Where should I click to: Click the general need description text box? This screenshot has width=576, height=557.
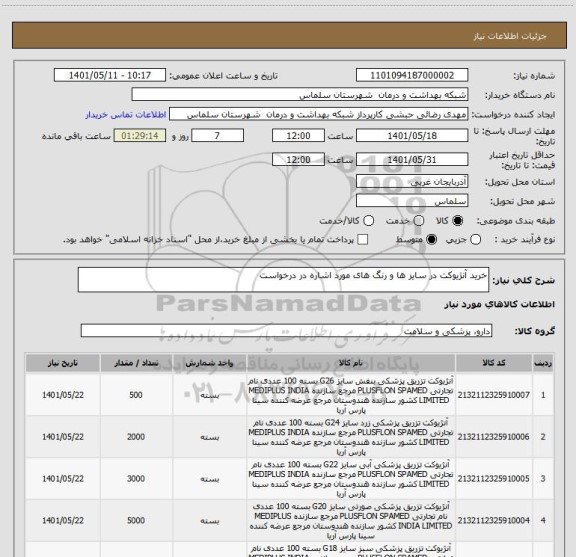pyautogui.click(x=283, y=280)
